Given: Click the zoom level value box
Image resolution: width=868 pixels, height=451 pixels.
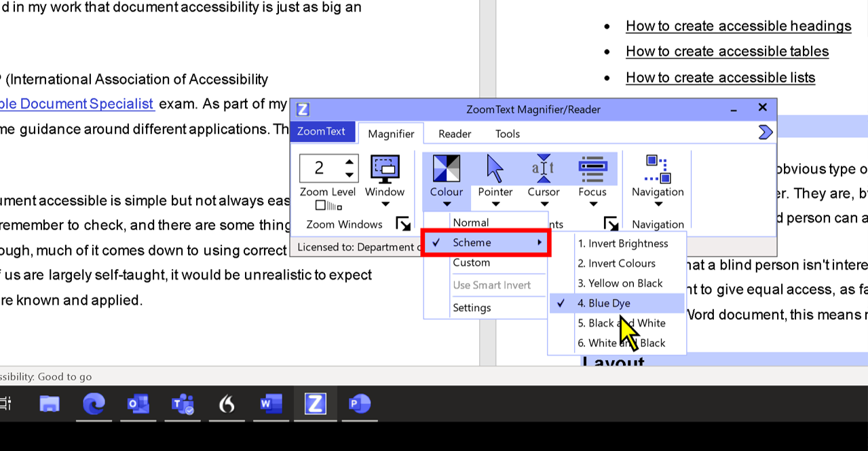Looking at the screenshot, I should click(x=320, y=168).
